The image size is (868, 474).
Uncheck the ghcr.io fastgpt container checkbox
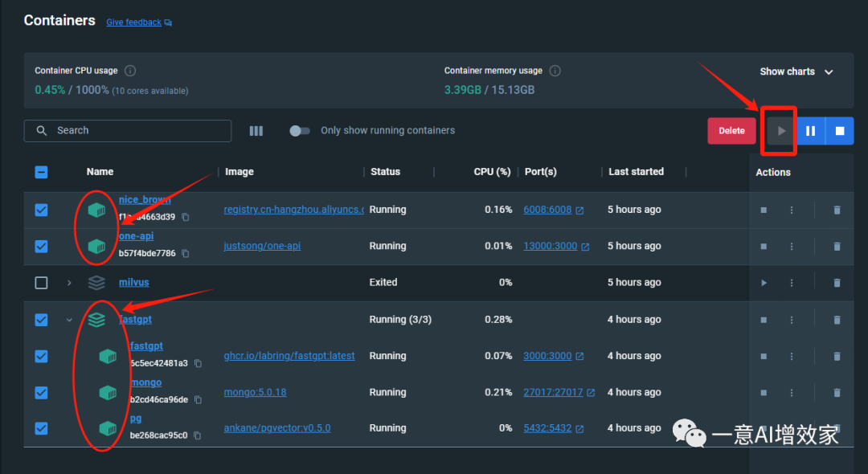[42, 356]
